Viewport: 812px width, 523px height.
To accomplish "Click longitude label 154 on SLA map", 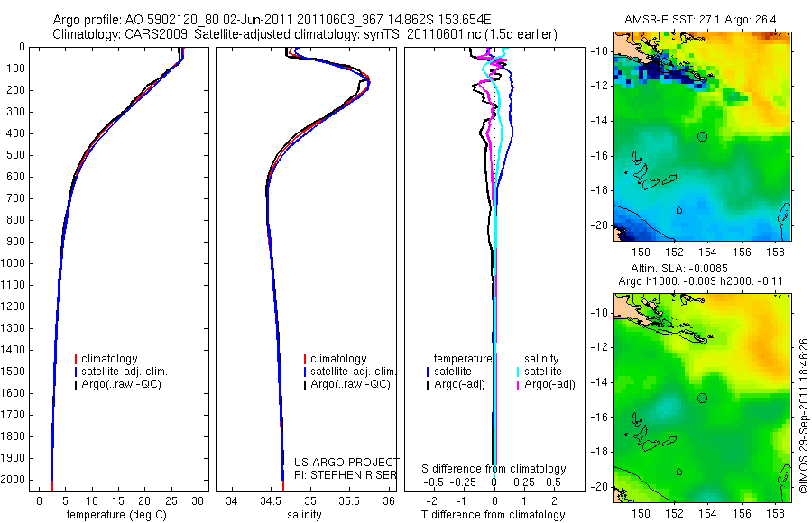I will tap(707, 514).
